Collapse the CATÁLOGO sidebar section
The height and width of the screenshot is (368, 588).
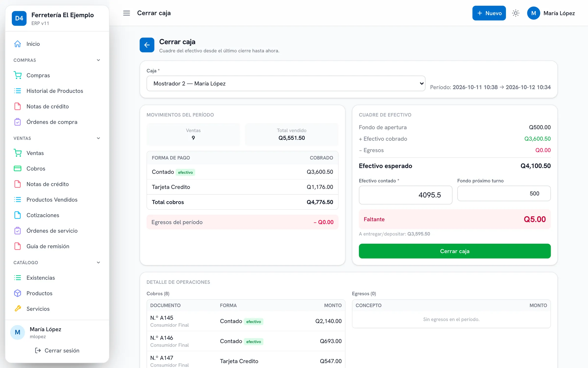point(98,263)
